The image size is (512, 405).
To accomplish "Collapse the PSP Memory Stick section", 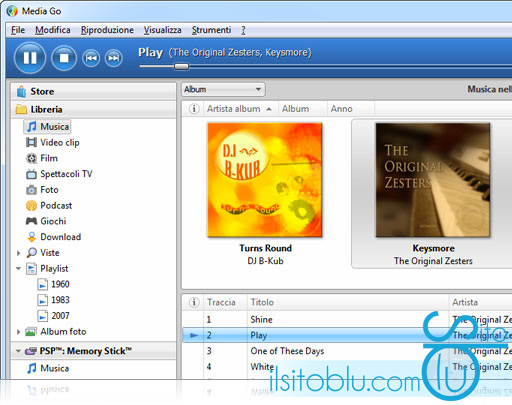I will [19, 351].
